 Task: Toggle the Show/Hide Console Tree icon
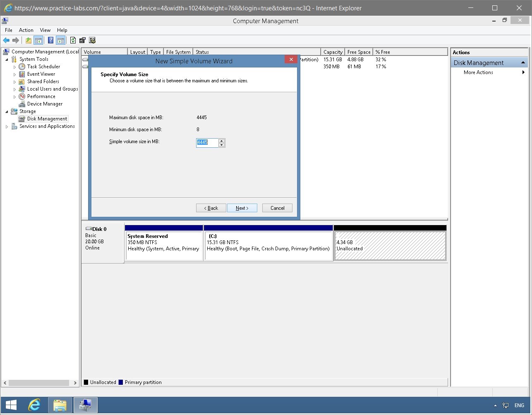click(38, 40)
